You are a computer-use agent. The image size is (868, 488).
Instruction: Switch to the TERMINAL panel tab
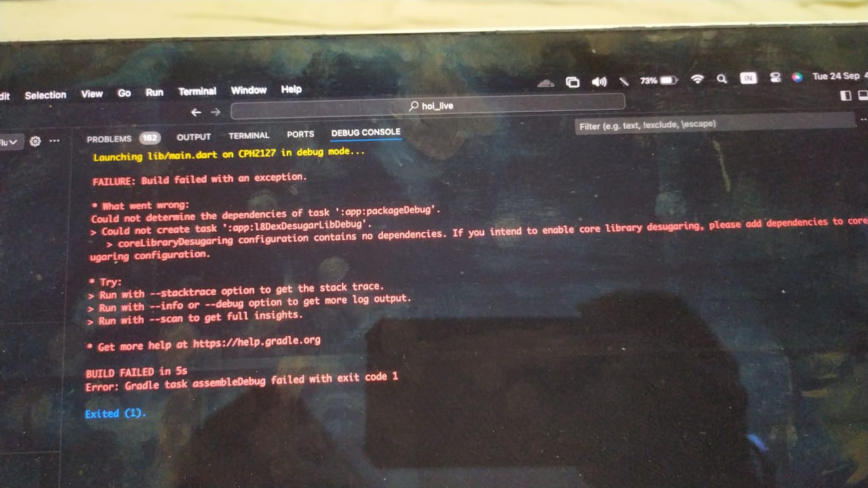coord(249,136)
